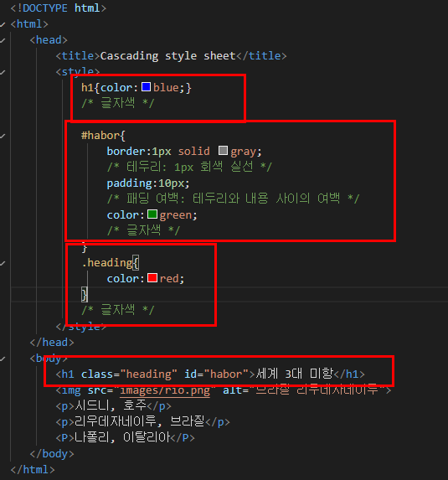
Task: Click the h1{color: blue;} rule
Action: 136,88
